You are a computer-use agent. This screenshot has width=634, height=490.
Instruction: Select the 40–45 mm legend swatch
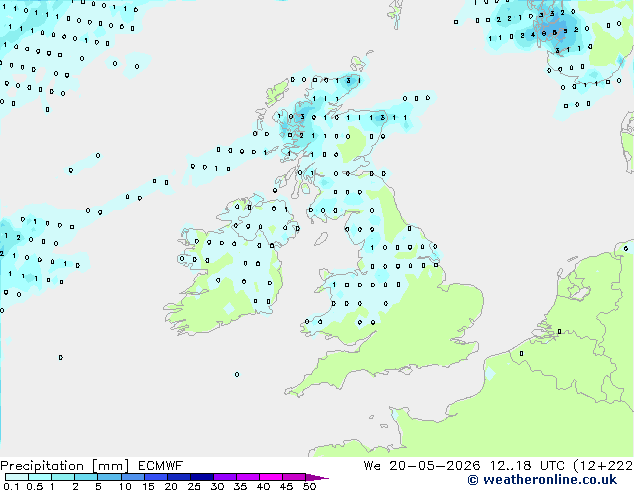(271, 477)
